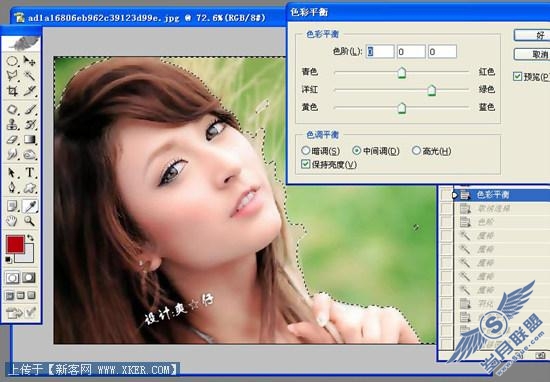This screenshot has height=382, width=550.
Task: Select the Custom Shape tool
Action: [x=30, y=188]
